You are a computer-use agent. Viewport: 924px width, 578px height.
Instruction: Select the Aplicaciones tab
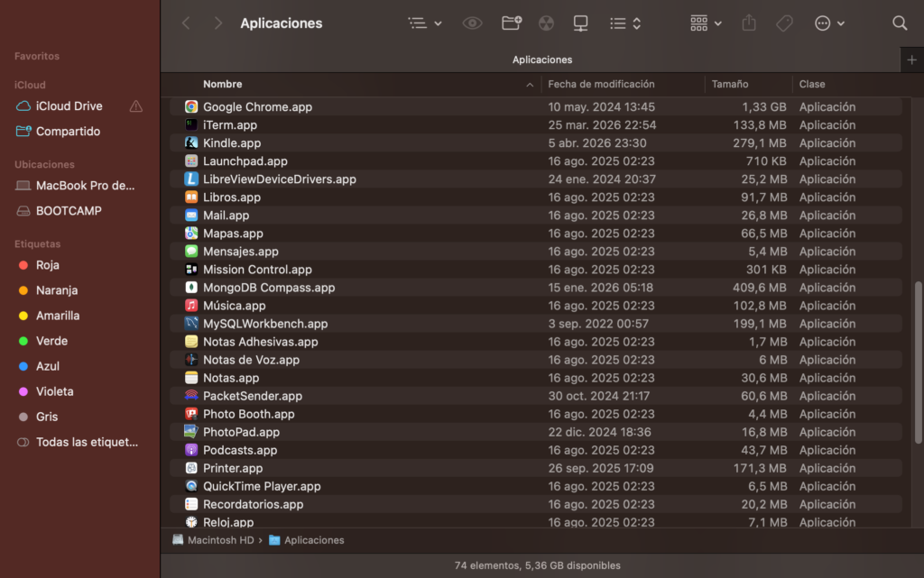(541, 60)
